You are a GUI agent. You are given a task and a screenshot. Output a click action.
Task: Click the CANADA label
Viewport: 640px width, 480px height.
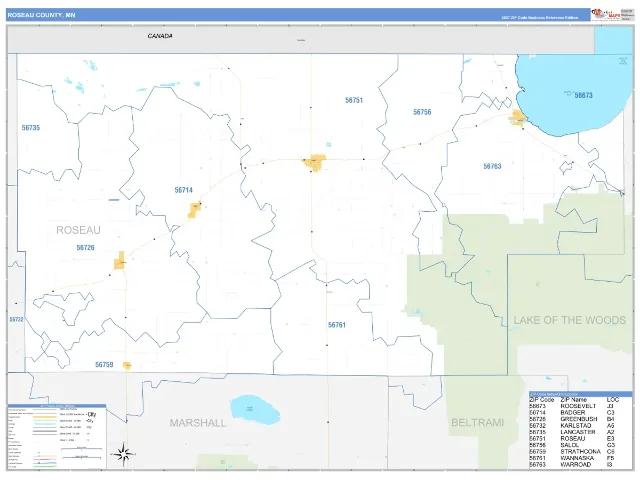[x=160, y=36]
